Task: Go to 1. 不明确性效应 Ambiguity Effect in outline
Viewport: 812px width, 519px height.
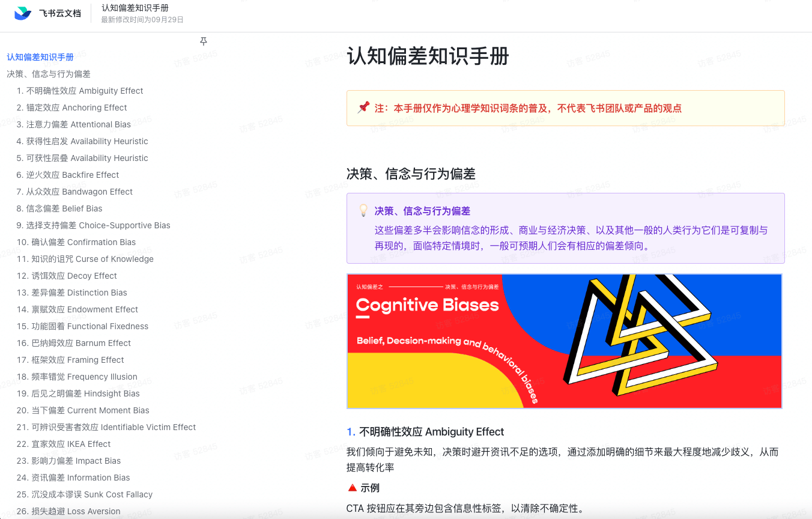Action: [80, 91]
